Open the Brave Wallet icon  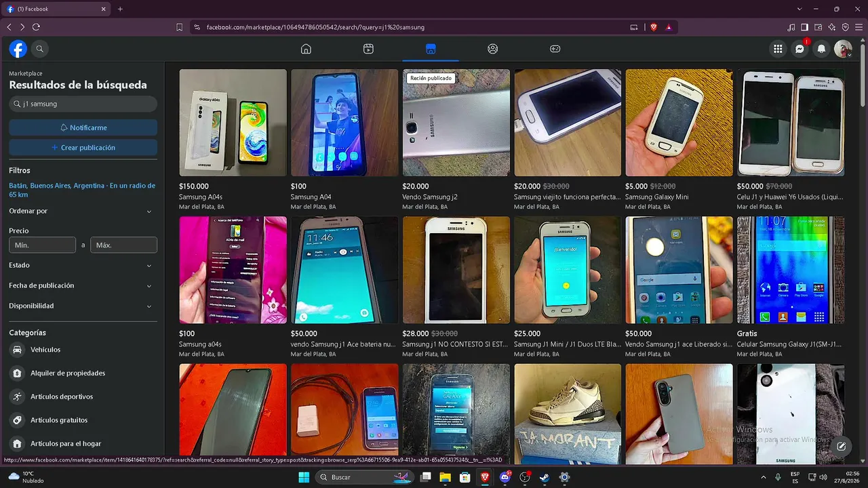pos(818,27)
